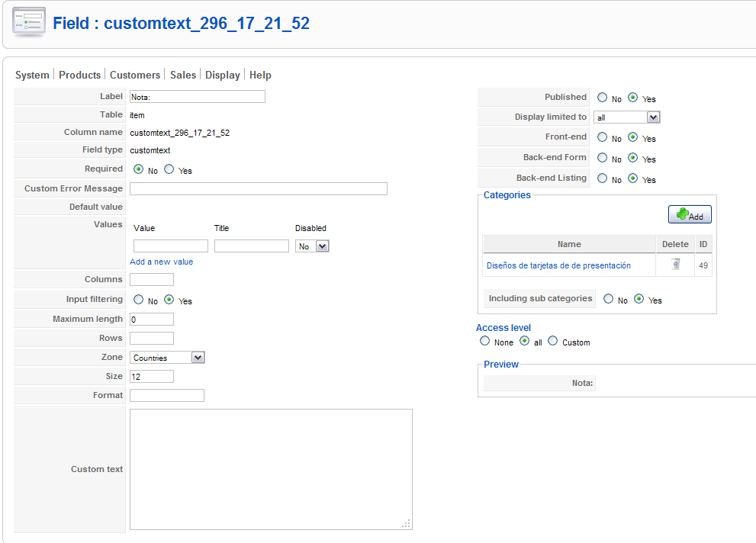This screenshot has width=756, height=543.
Task: Open the Products menu
Action: (79, 76)
